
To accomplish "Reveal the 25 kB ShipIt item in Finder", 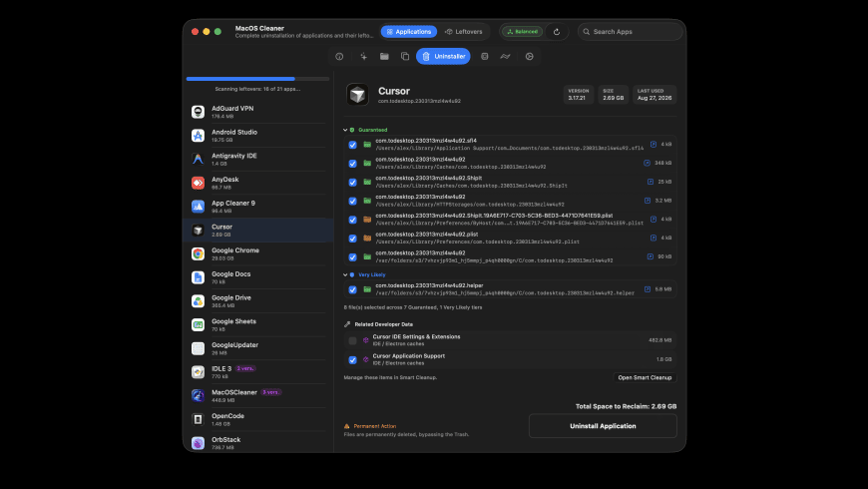I will (x=651, y=182).
